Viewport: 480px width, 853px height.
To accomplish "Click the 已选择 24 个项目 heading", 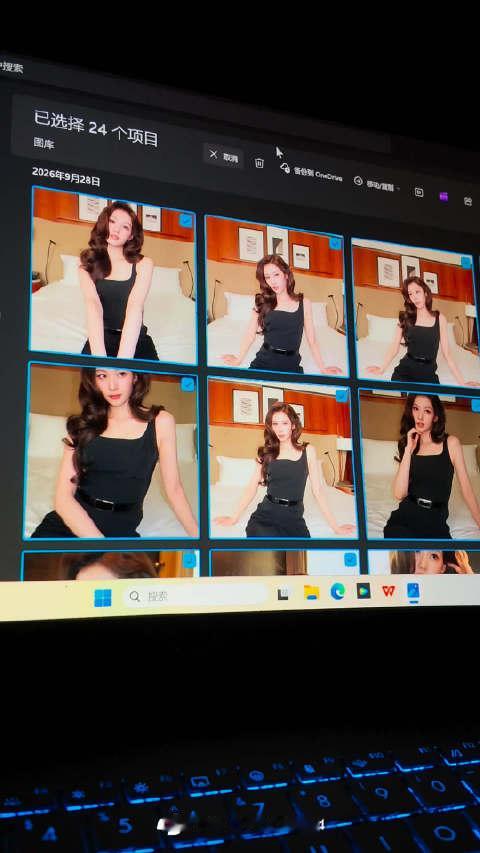I will (96, 128).
